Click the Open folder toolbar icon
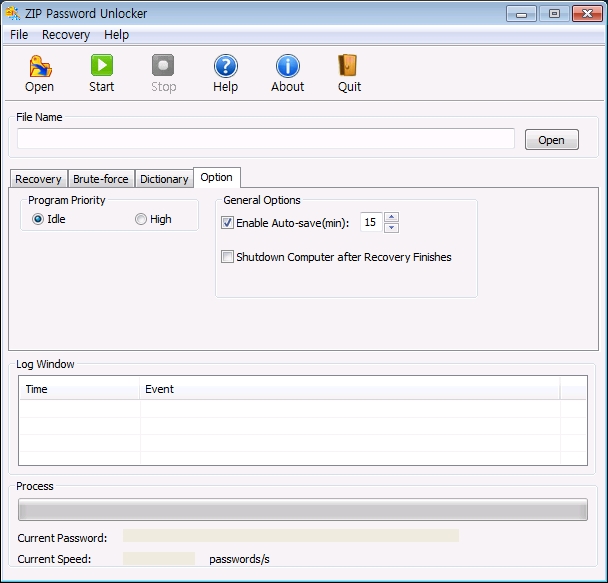608x583 pixels. [40, 67]
